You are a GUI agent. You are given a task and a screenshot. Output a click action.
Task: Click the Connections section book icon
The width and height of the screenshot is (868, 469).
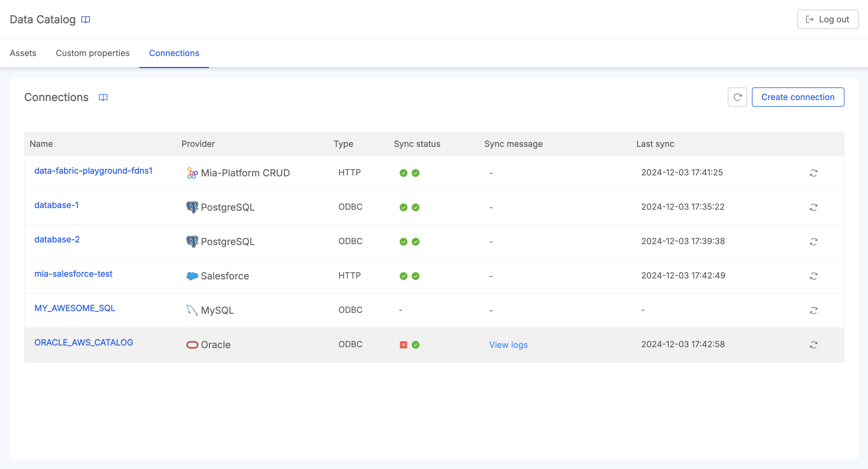[x=103, y=97]
